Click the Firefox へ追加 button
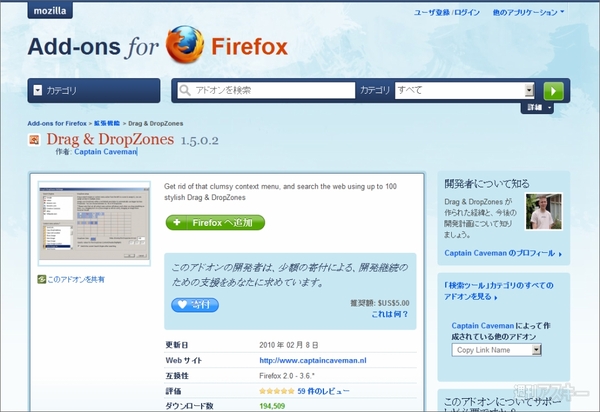Screen dimensions: 600x412 [215, 223]
